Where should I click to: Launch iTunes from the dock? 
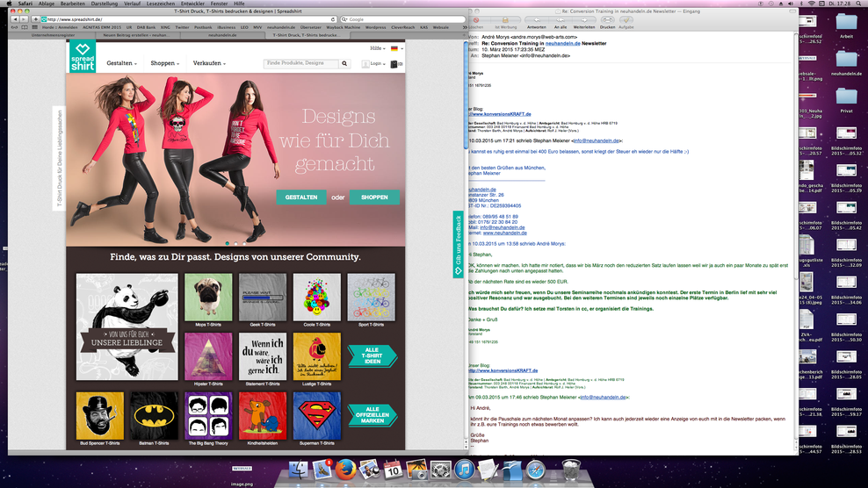point(464,470)
